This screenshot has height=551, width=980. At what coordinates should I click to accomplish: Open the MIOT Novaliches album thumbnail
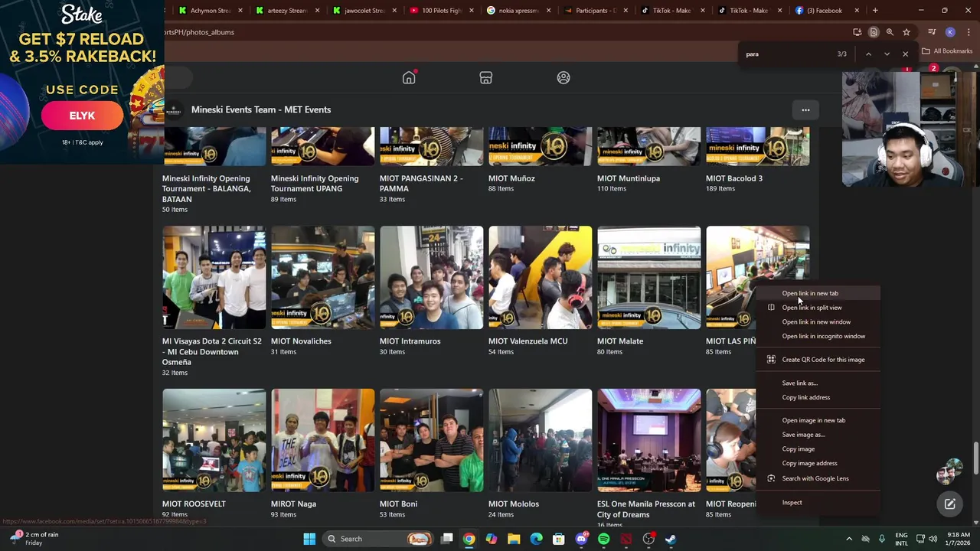pyautogui.click(x=322, y=277)
